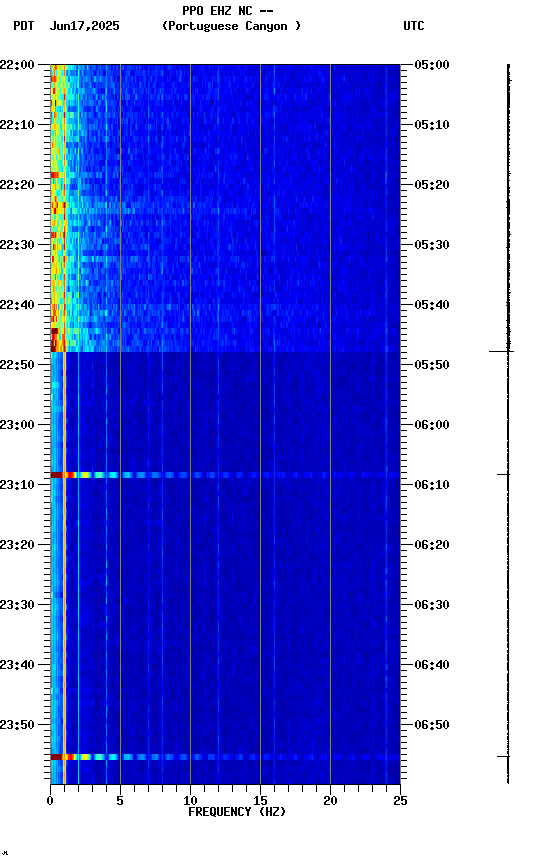Click the 06:00 UTC time label

tap(432, 425)
